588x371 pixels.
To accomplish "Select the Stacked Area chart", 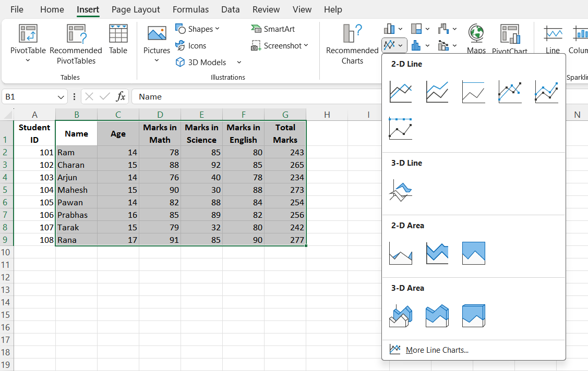I will (437, 253).
